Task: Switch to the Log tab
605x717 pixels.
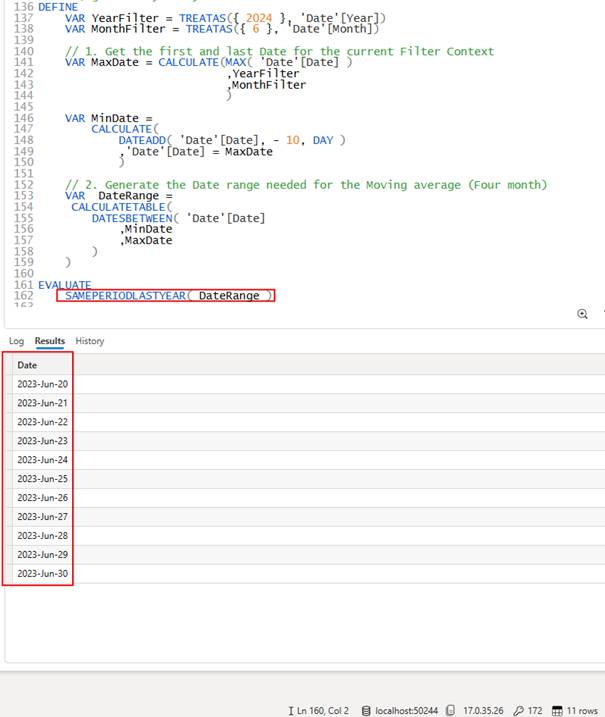Action: 16,341
